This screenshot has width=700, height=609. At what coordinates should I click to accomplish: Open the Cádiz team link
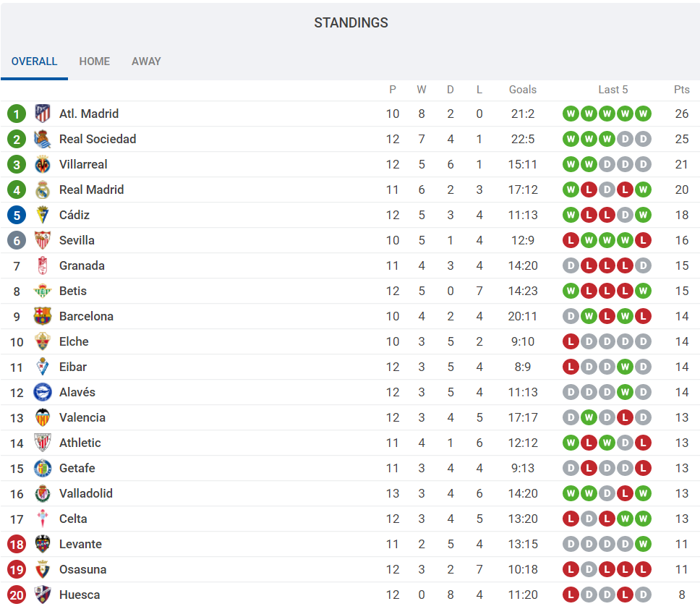pyautogui.click(x=74, y=215)
